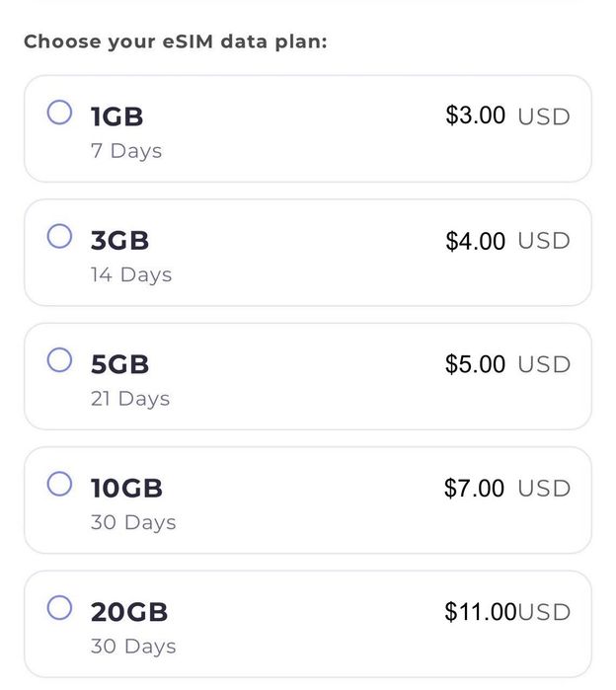Screen dimensions: 616x690
Task: Select the 3GB plan radio button
Action: pos(59,236)
